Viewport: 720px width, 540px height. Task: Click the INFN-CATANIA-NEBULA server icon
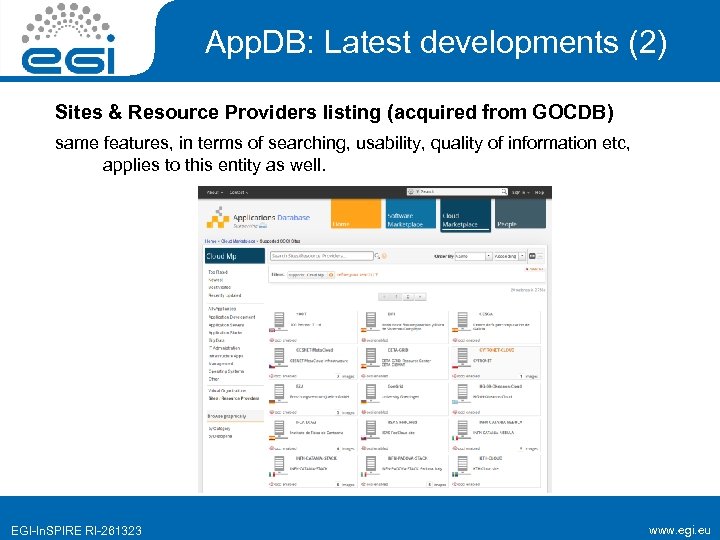click(462, 428)
